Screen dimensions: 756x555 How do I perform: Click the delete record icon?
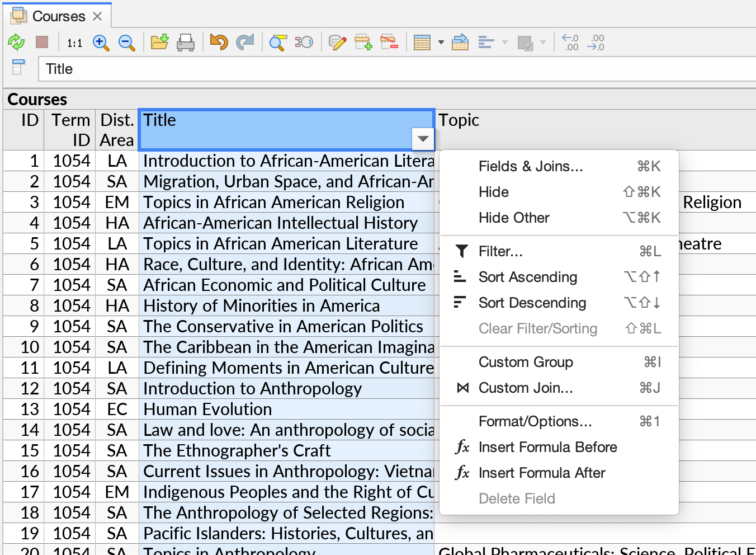tap(390, 42)
